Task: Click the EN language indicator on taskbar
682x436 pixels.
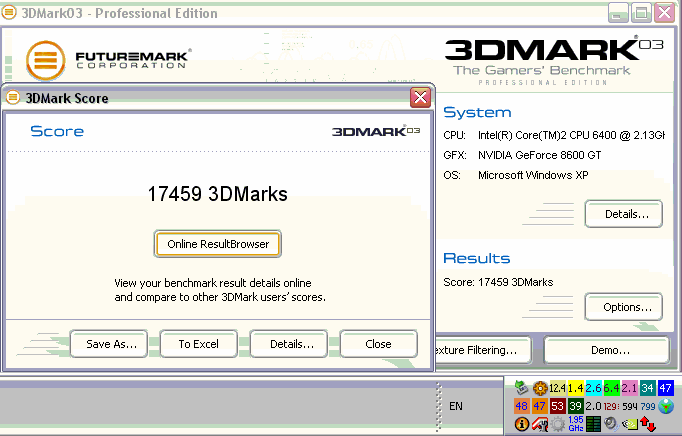Action: pos(456,406)
